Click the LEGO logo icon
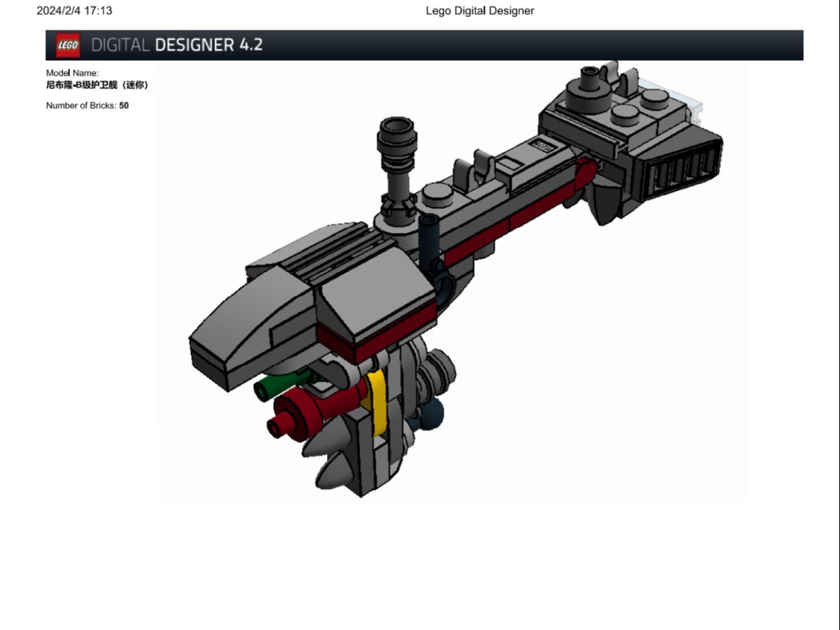 click(68, 45)
